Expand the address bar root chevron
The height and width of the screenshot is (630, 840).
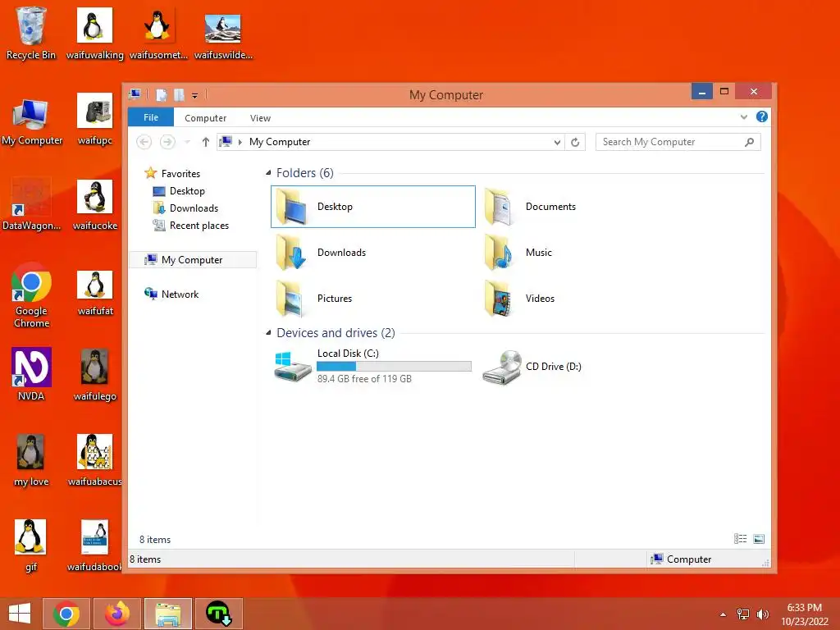240,142
